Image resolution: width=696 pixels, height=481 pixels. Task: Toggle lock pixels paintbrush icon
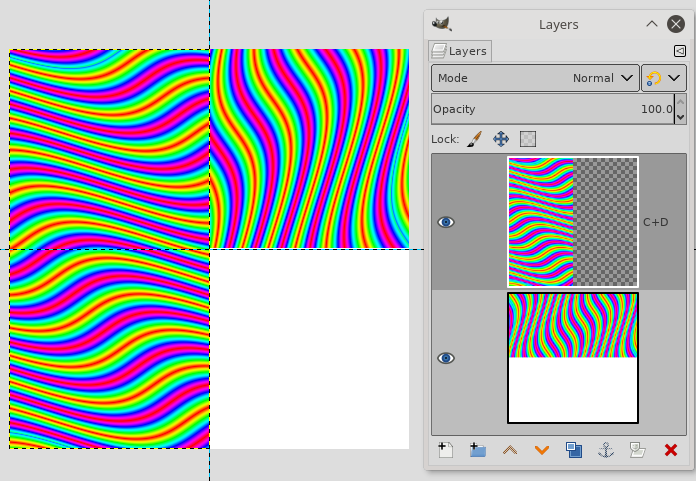coord(475,139)
